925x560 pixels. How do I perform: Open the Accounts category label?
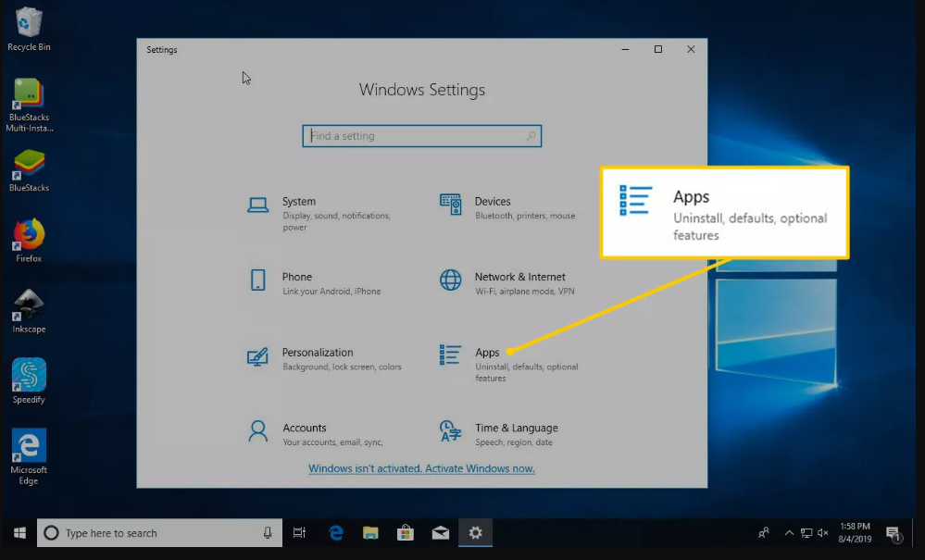pyautogui.click(x=305, y=428)
